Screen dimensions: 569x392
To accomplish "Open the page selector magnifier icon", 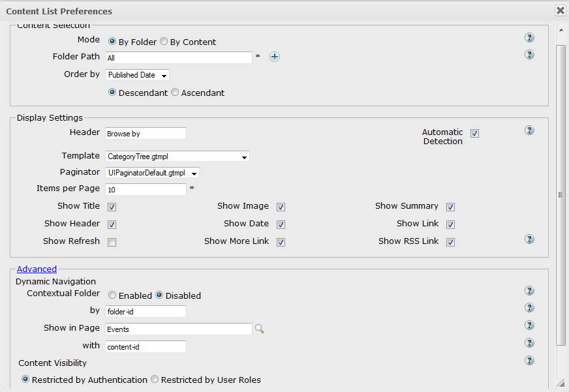I will (x=259, y=329).
